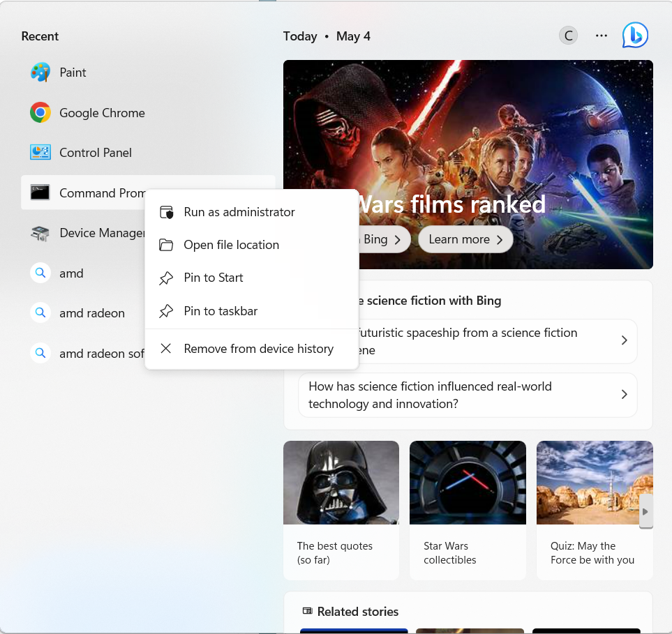The image size is (672, 634).
Task: Click Remove from device history
Action: coord(258,349)
